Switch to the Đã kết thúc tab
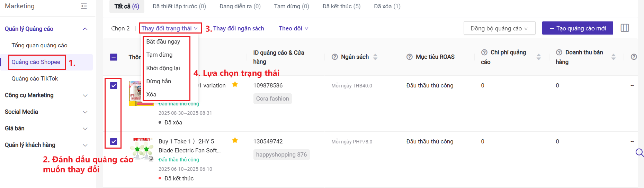 (341, 6)
